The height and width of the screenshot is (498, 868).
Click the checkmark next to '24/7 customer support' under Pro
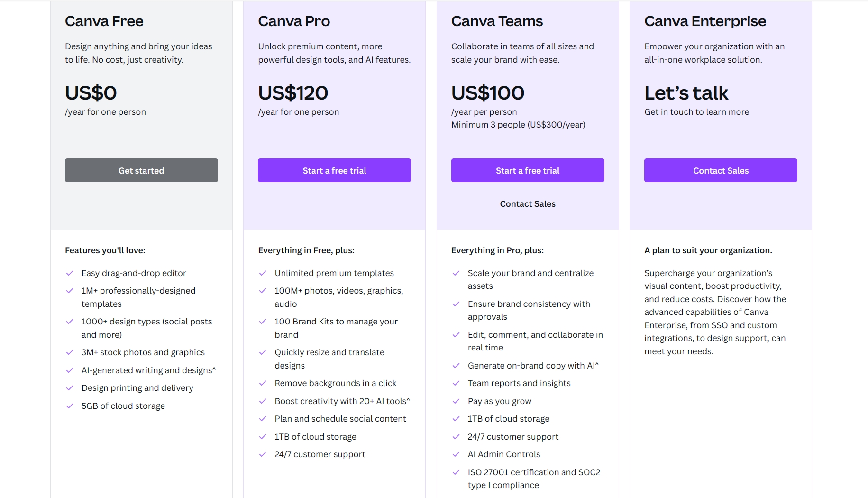point(263,454)
